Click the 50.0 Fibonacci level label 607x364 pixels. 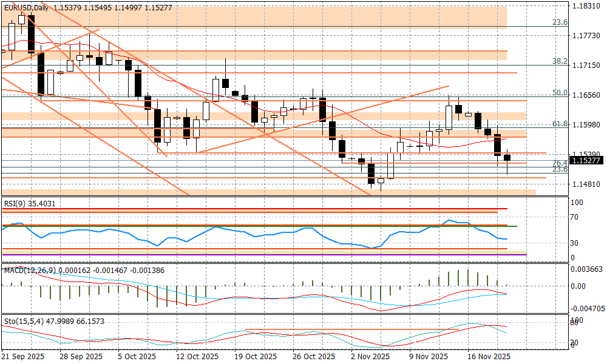click(559, 93)
